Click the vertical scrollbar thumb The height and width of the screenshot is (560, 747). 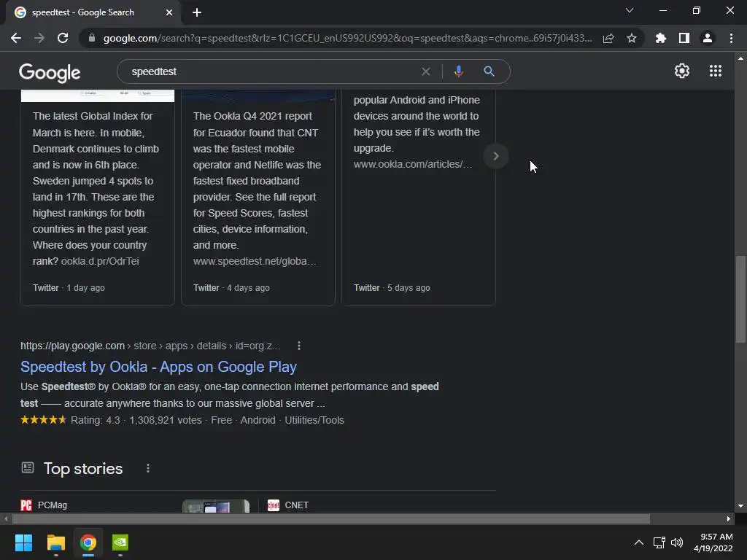click(x=740, y=299)
